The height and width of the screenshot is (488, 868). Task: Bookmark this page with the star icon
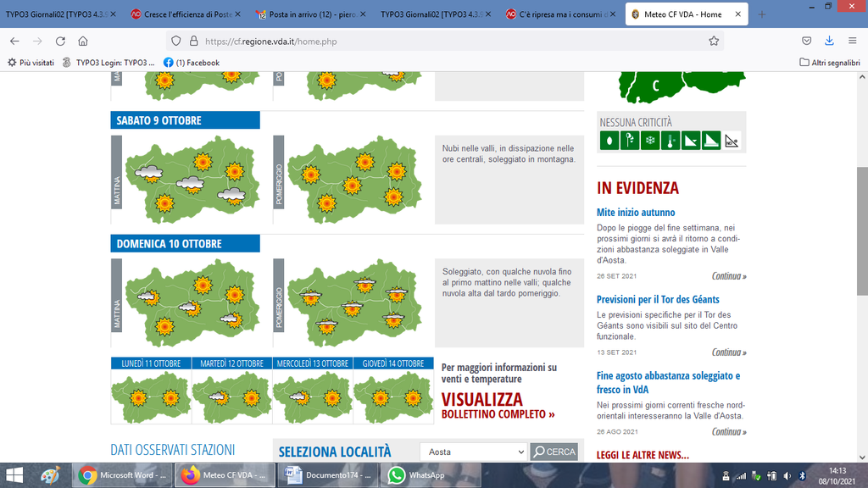(714, 41)
